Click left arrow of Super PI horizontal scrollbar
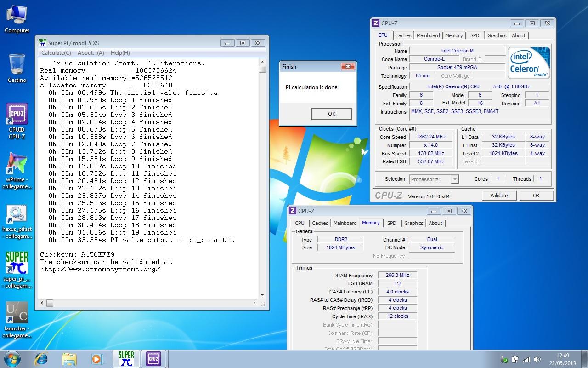 pos(43,303)
